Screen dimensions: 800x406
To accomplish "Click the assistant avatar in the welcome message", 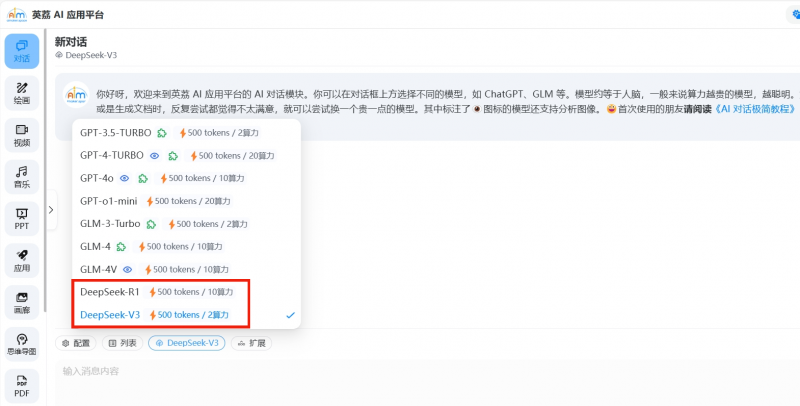I will (77, 95).
